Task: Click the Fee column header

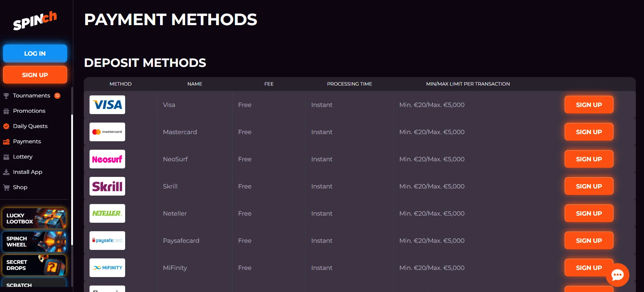Action: click(x=269, y=84)
